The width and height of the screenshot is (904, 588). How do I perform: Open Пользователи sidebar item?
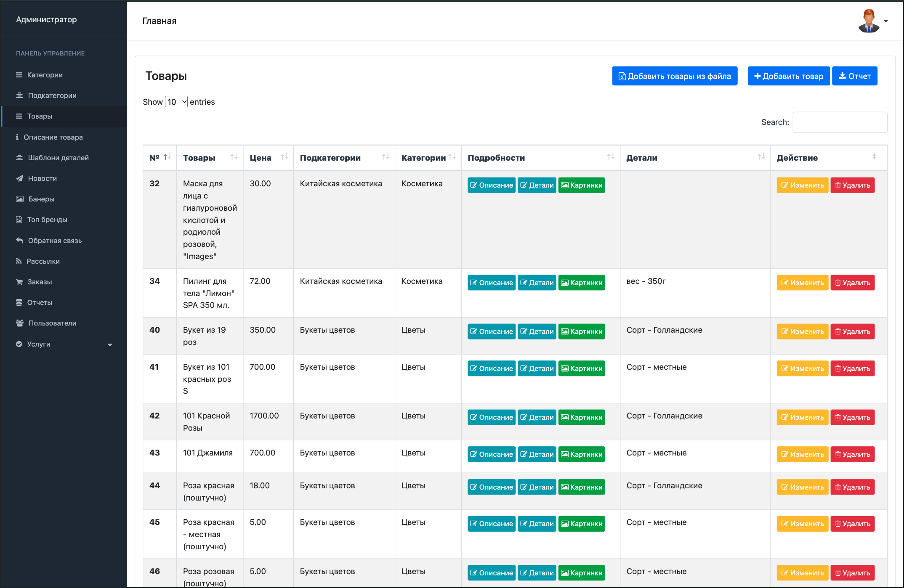pos(64,323)
